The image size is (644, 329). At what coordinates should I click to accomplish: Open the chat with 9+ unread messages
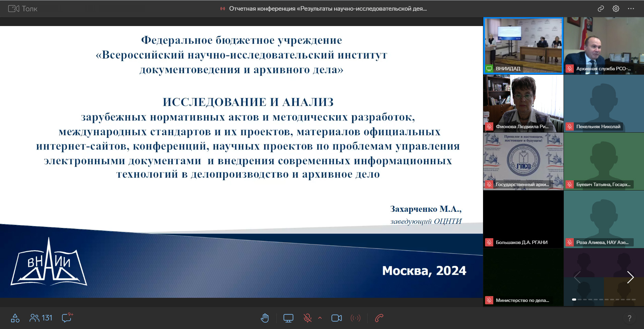click(x=67, y=318)
